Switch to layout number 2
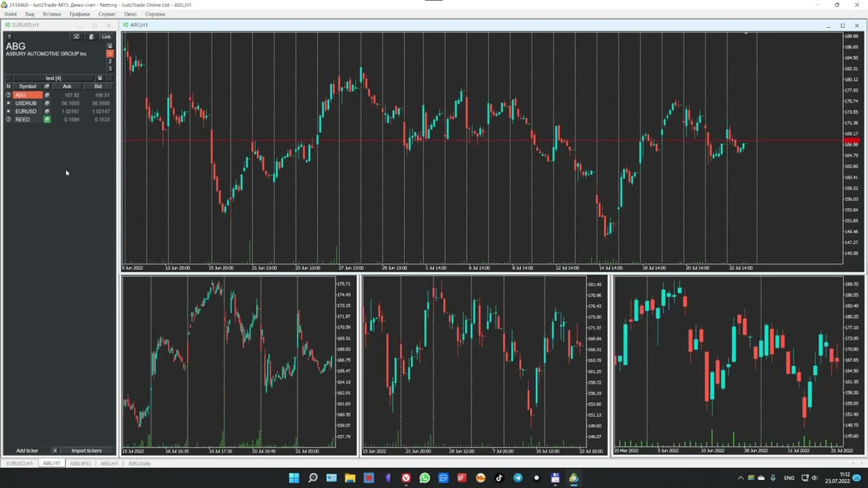 (110, 61)
